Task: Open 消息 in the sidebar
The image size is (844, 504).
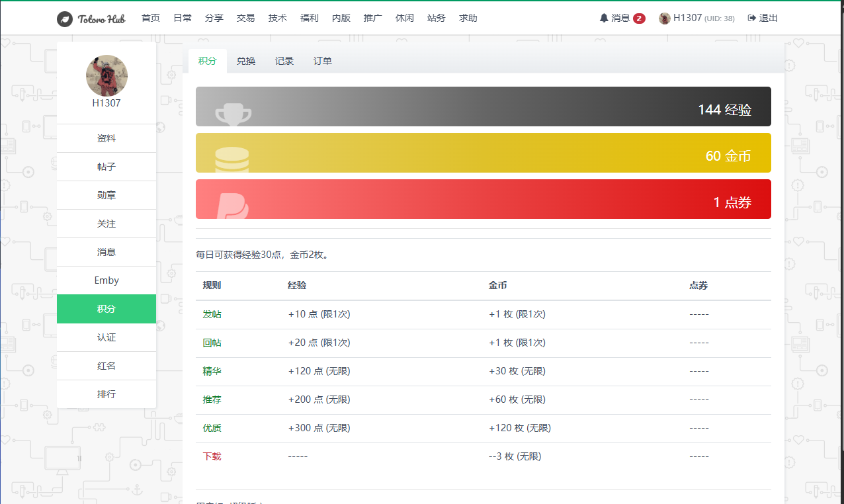Action: (106, 252)
